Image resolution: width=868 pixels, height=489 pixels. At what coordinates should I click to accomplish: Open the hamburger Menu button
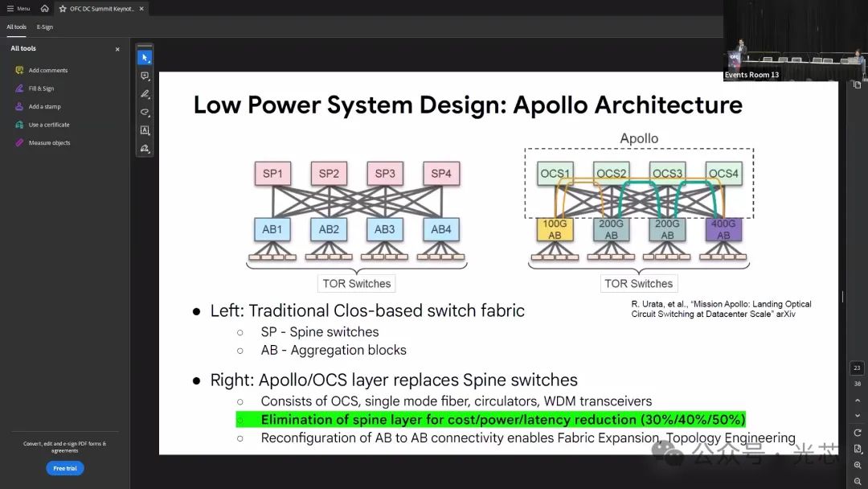coord(18,8)
